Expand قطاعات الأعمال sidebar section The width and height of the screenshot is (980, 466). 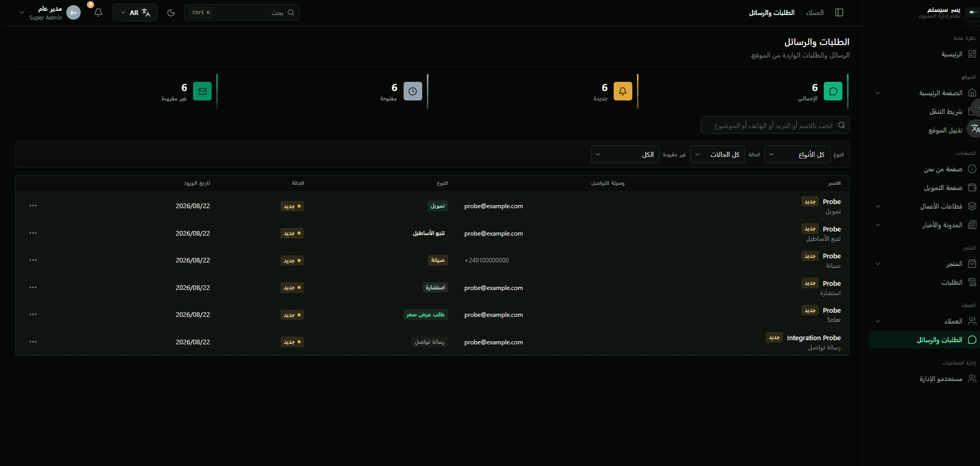(x=925, y=206)
